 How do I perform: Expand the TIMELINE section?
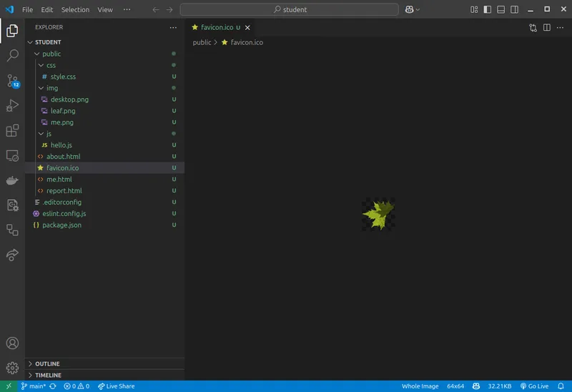tap(104, 376)
